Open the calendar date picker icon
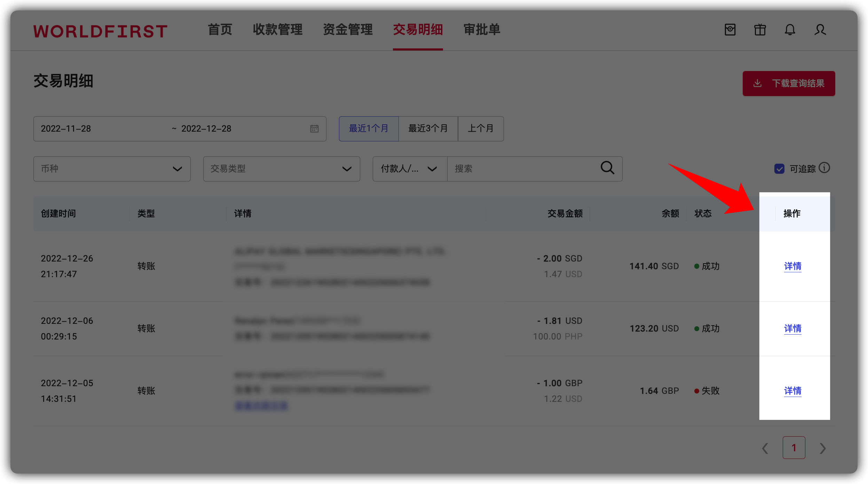Screen dimensions: 868x484 pos(314,128)
